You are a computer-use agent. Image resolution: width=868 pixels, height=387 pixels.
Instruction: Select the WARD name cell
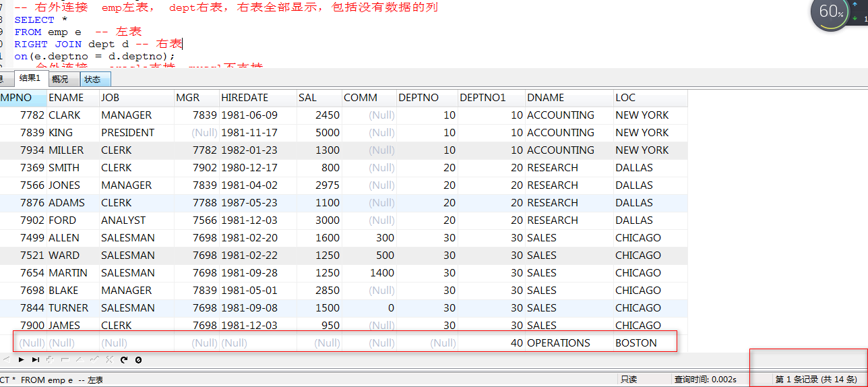coord(73,256)
